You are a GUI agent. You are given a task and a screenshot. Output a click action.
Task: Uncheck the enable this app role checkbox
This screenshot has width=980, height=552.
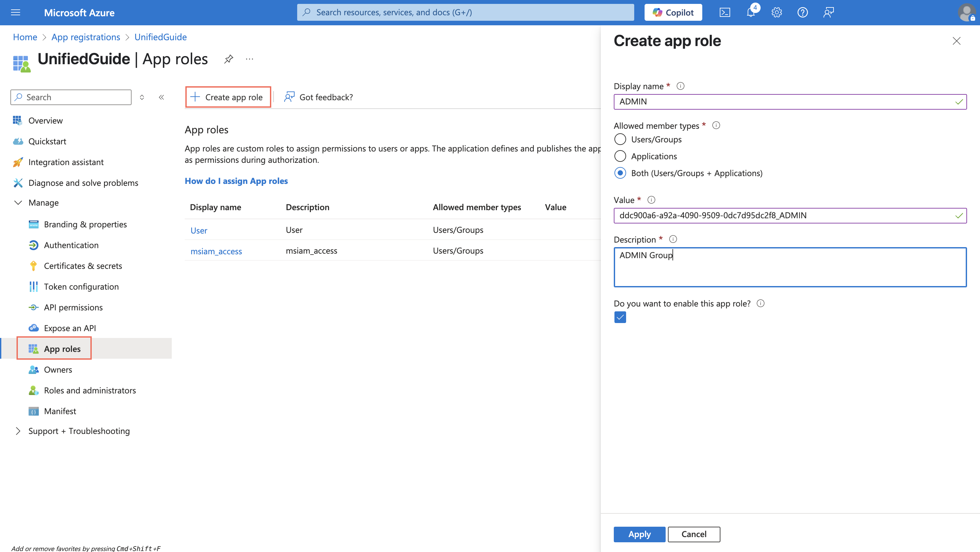click(620, 317)
